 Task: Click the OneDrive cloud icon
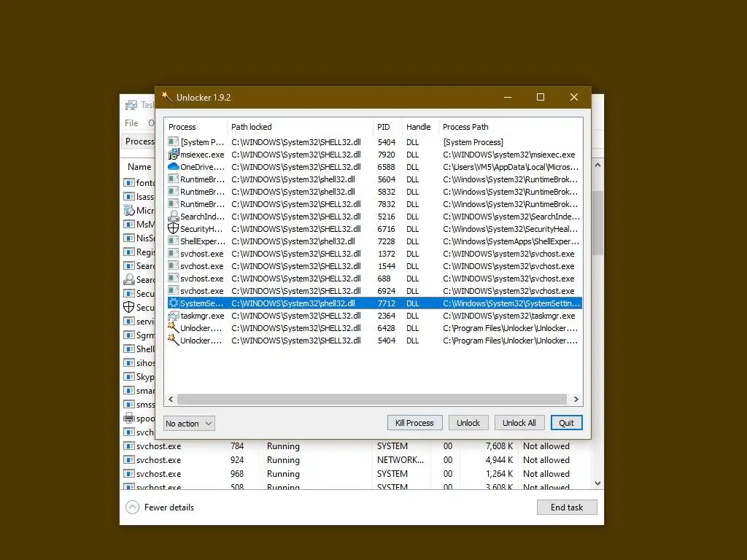(x=174, y=167)
